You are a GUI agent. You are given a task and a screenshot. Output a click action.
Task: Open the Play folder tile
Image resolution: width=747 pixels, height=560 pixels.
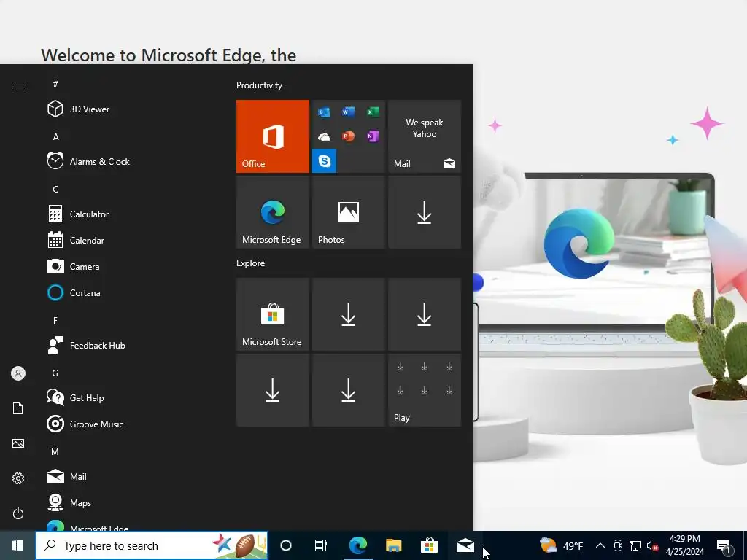pyautogui.click(x=425, y=390)
